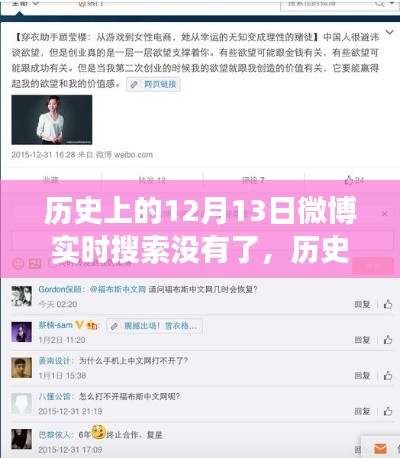Open the orange envelope message icon
Screen dimensions: 400x458
(x=380, y=449)
